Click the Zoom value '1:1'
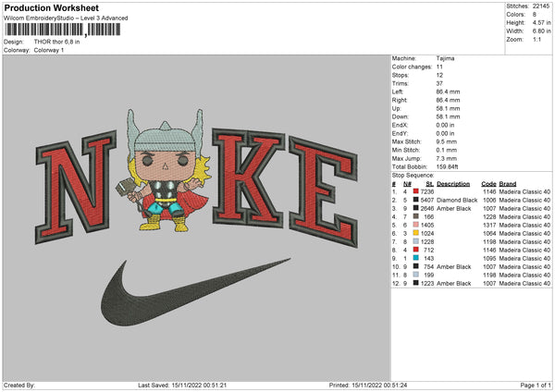The height and width of the screenshot is (392, 555). click(536, 39)
